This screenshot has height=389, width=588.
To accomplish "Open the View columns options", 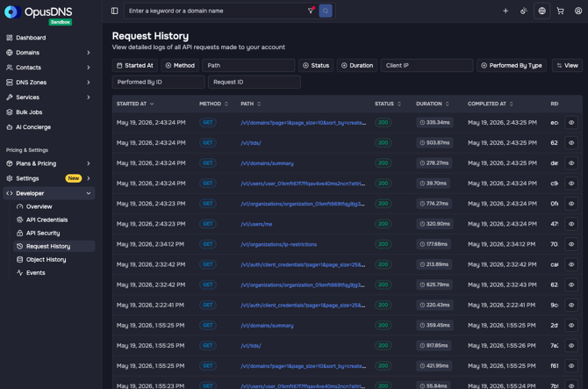I will [567, 65].
